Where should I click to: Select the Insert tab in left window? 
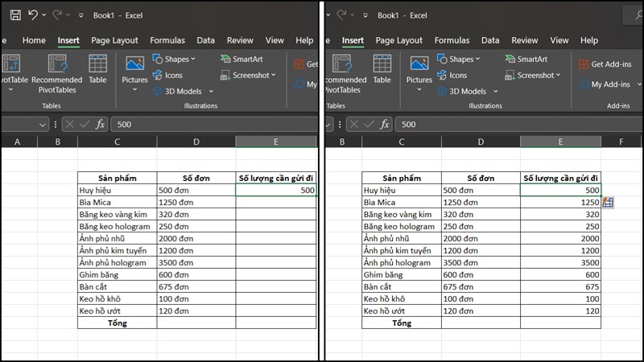[68, 40]
